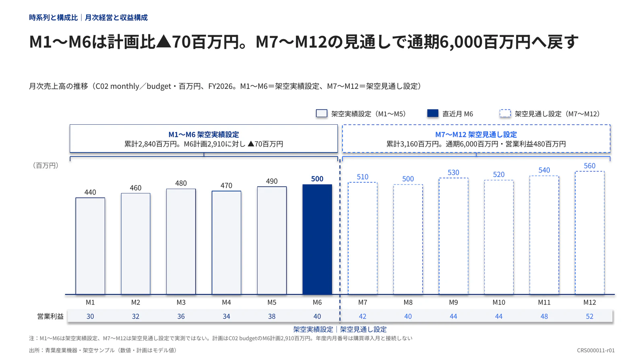Click the M7〜M12 架空見通し設定 callout heading
Screen dimensions: 644x362
476,134
